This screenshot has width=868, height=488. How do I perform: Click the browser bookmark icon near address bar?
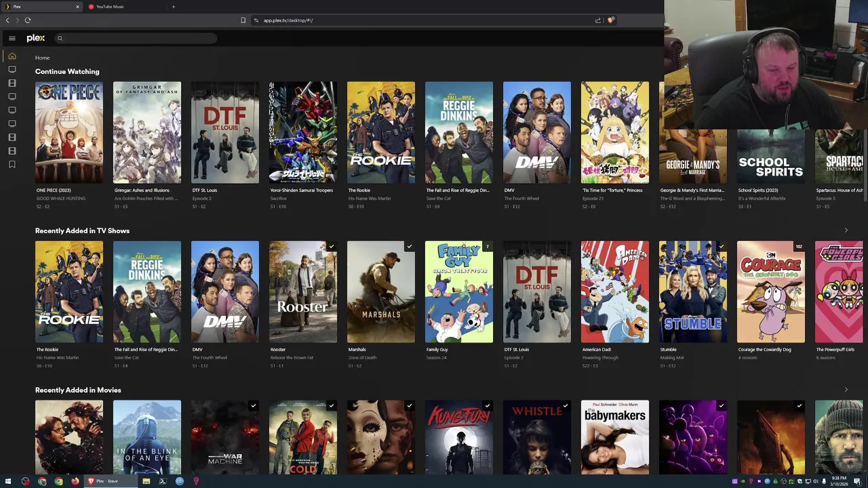(243, 20)
